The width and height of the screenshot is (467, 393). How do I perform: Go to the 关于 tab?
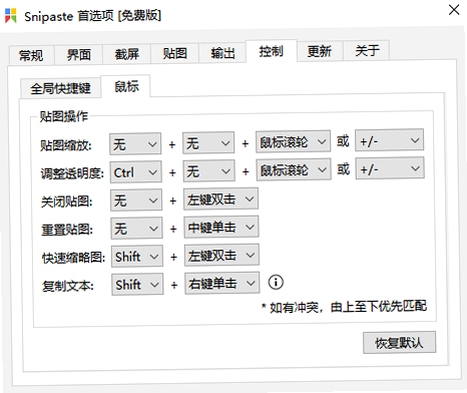[x=367, y=51]
